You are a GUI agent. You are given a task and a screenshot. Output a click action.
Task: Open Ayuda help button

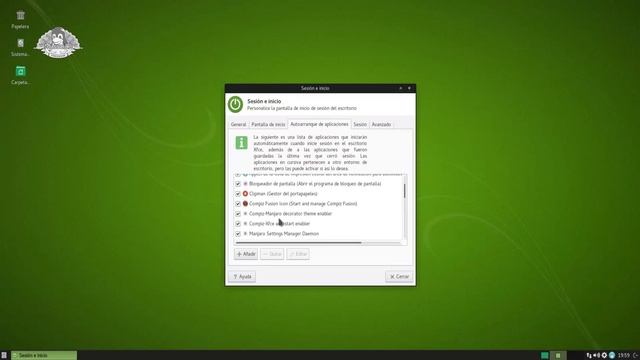[242, 277]
